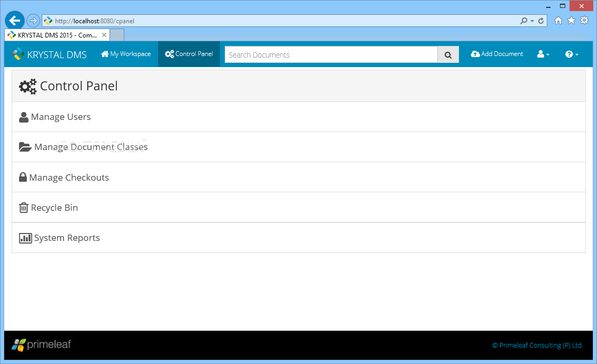Click the Control Panel heading gears icon
This screenshot has height=364, width=597.
coord(28,86)
